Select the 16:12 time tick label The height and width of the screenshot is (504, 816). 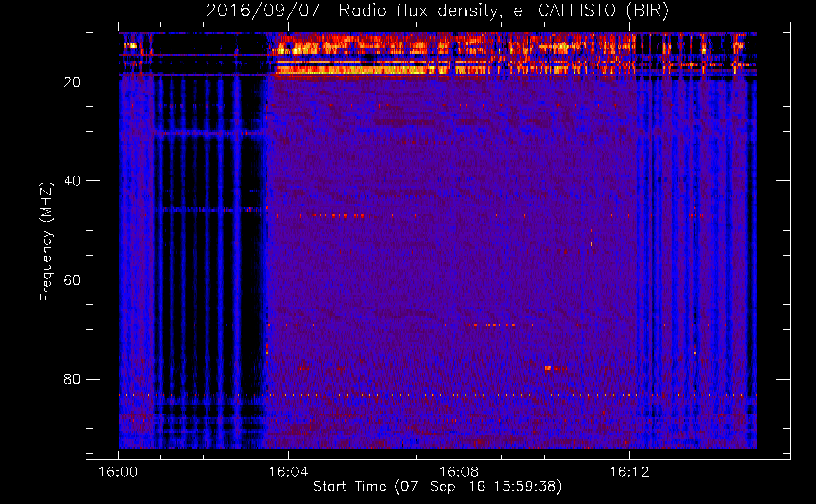629,472
